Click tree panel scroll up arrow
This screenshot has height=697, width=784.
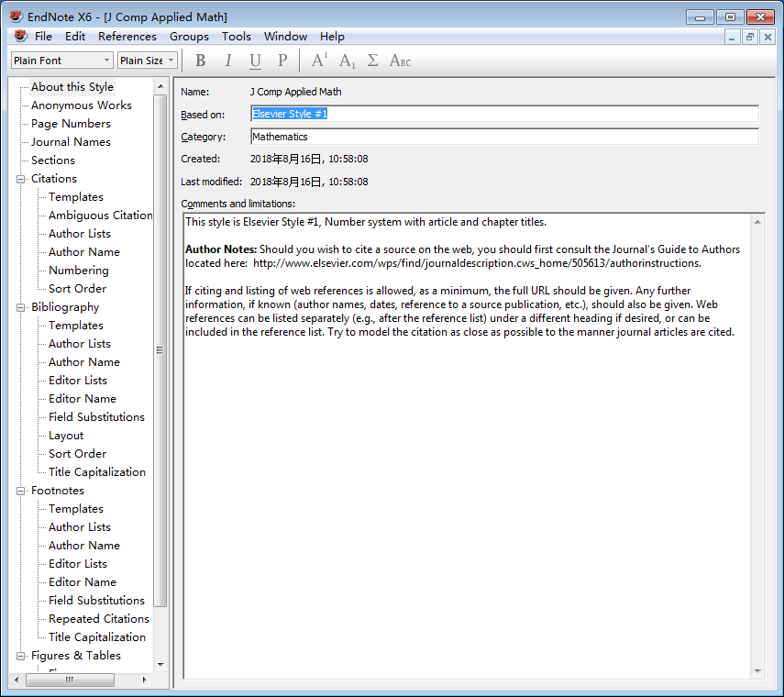[x=160, y=86]
